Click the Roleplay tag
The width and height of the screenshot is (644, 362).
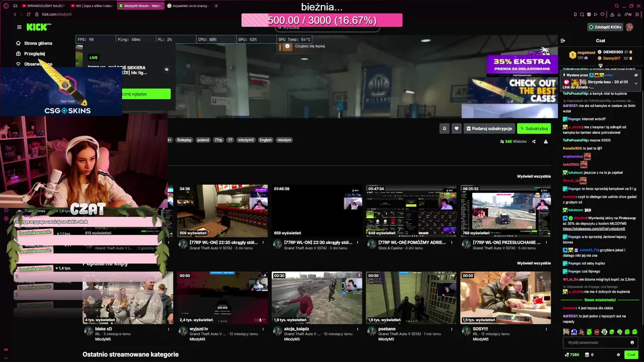(184, 140)
